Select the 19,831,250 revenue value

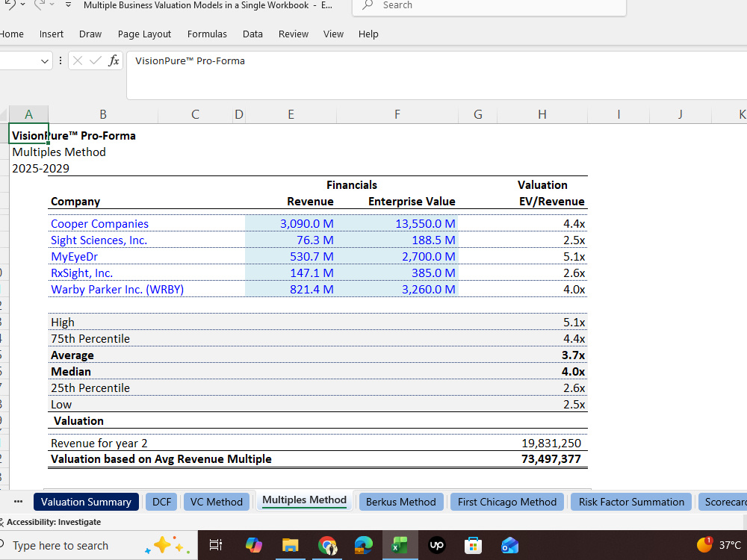[x=542, y=444]
